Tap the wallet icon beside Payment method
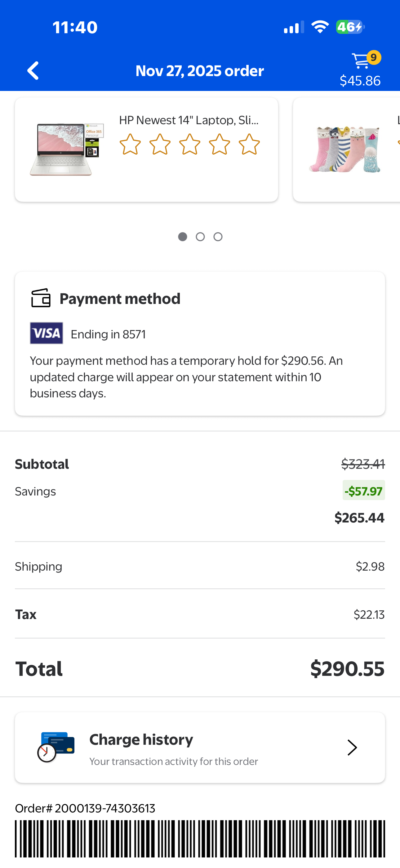 point(41,298)
